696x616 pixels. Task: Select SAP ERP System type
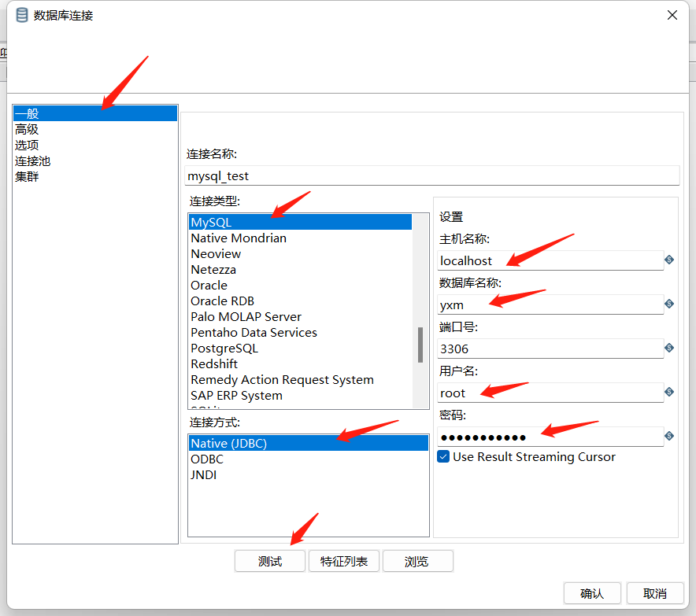click(x=301, y=395)
